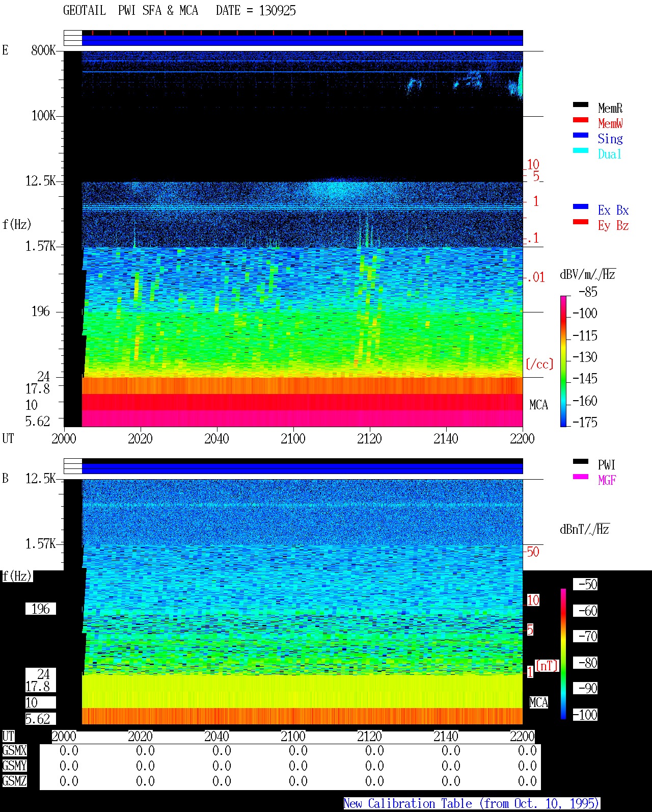Click the red [nT] unit label
The width and height of the screenshot is (652, 812).
(547, 666)
